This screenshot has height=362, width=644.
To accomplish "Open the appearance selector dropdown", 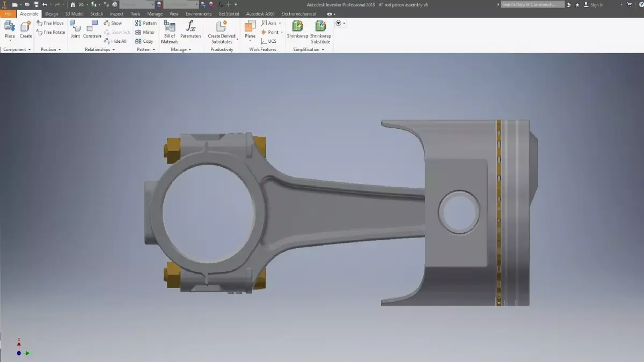I will 180,4.
